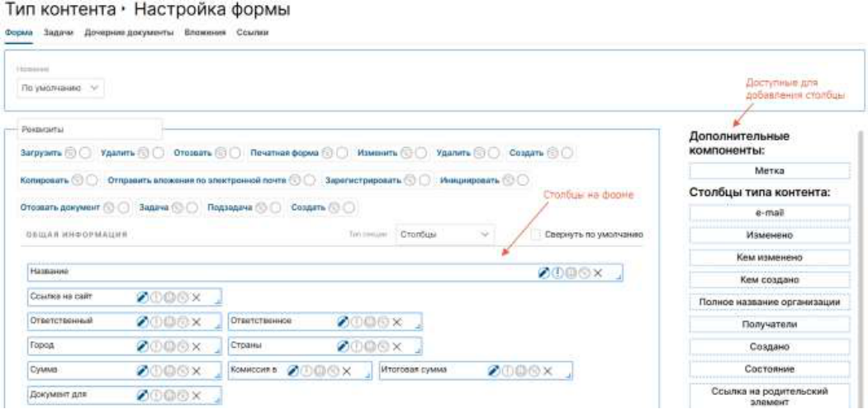Click pencil icon in Документ для field
Screen dimensions: 868x409
pyautogui.click(x=143, y=395)
